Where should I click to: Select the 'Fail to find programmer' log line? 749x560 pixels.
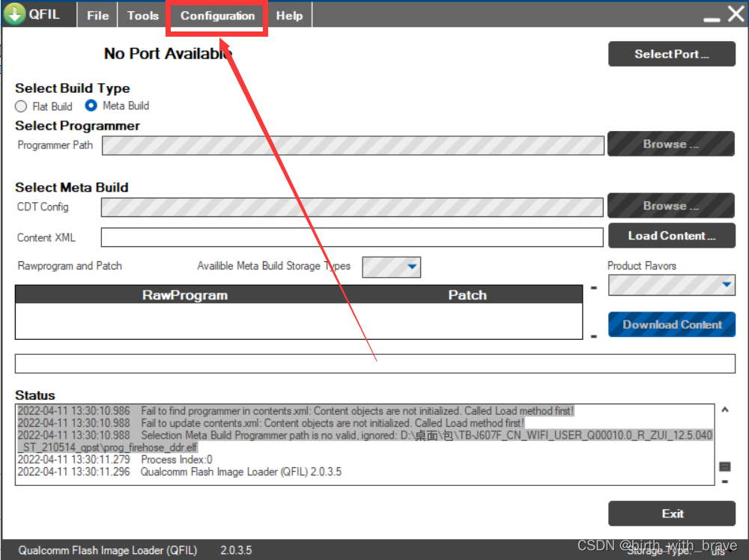tap(296, 410)
